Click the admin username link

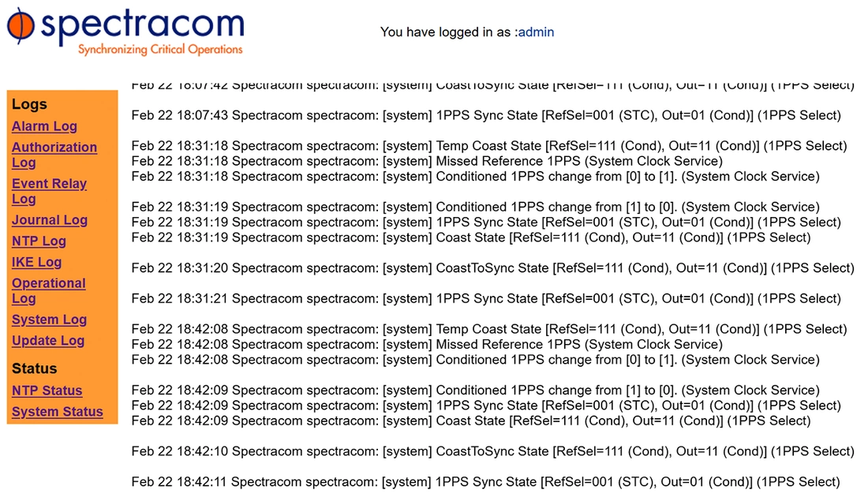536,32
